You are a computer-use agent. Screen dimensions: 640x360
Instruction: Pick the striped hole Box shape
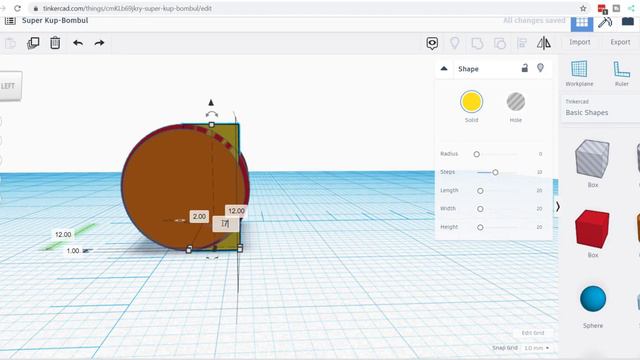pos(592,158)
